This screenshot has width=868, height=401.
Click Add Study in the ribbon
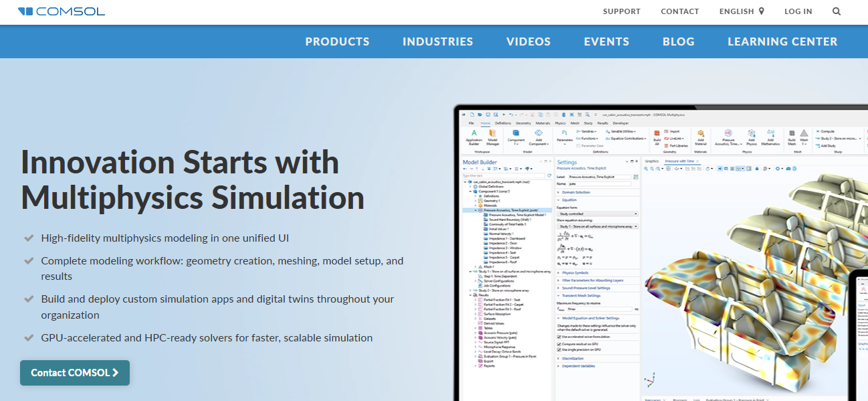tap(826, 146)
